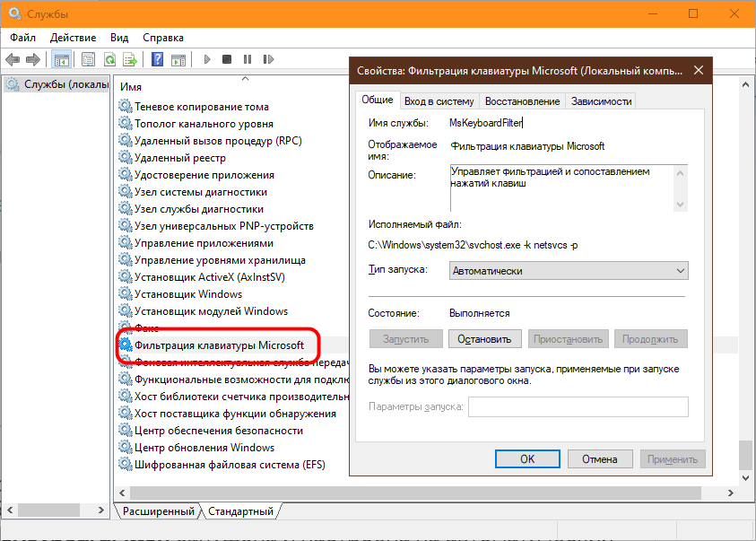The width and height of the screenshot is (756, 541).
Task: Select Узел универсальных PNP-устройств service
Action: (x=223, y=226)
